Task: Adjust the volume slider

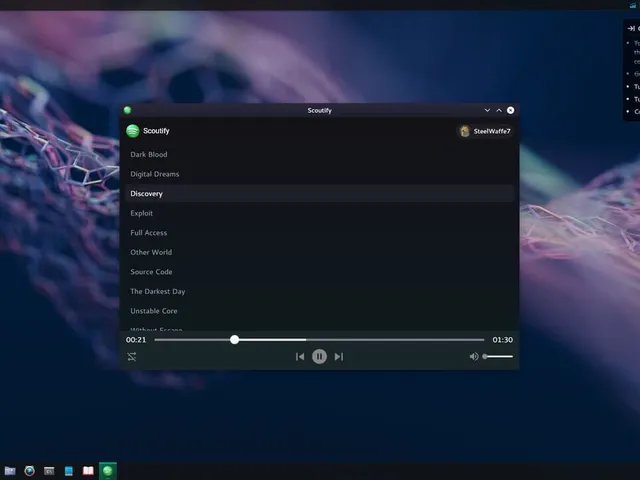Action: click(x=498, y=357)
